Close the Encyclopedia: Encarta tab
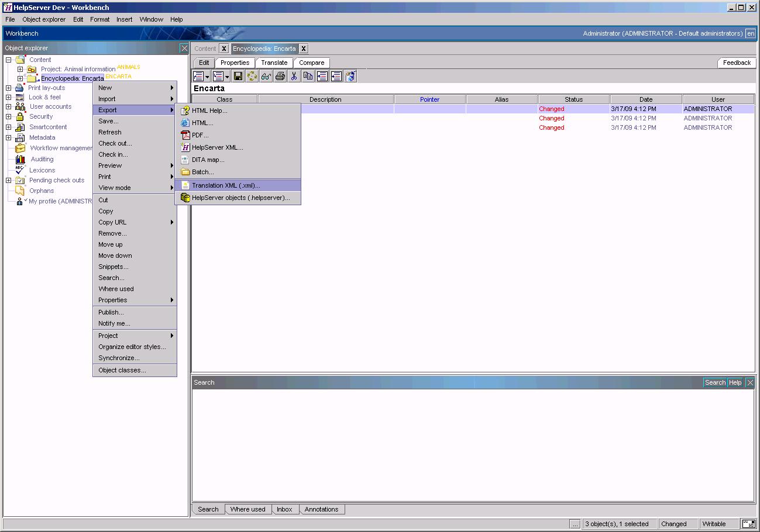This screenshot has height=532, width=760. pos(303,49)
